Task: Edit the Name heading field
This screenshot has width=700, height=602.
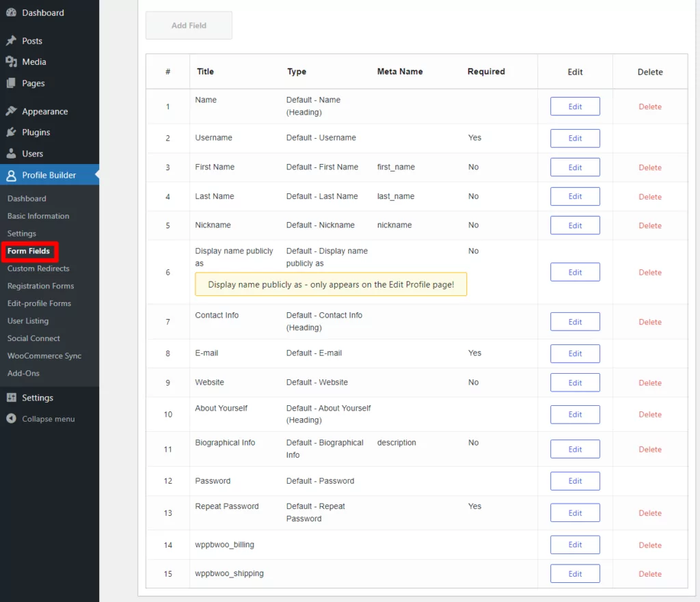Action: pyautogui.click(x=575, y=106)
